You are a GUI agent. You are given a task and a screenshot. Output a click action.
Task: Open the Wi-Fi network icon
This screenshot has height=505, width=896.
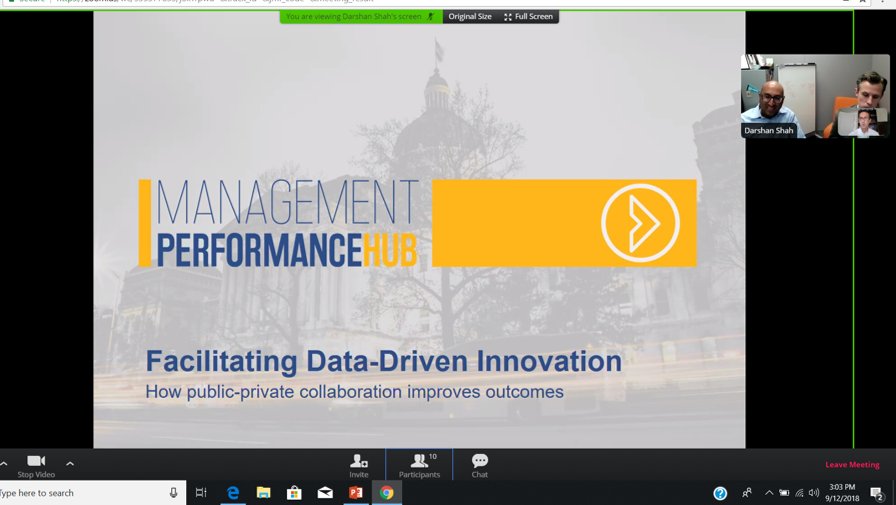(x=799, y=492)
